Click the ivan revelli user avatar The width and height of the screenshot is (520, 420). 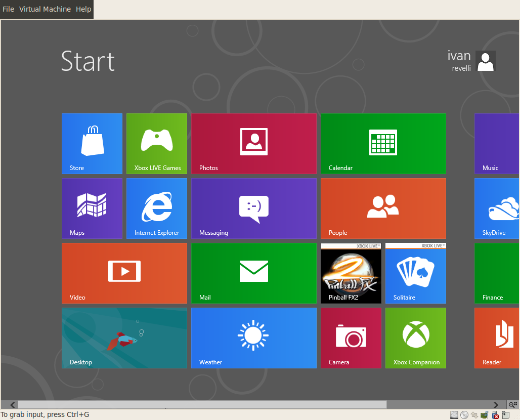[x=486, y=61]
